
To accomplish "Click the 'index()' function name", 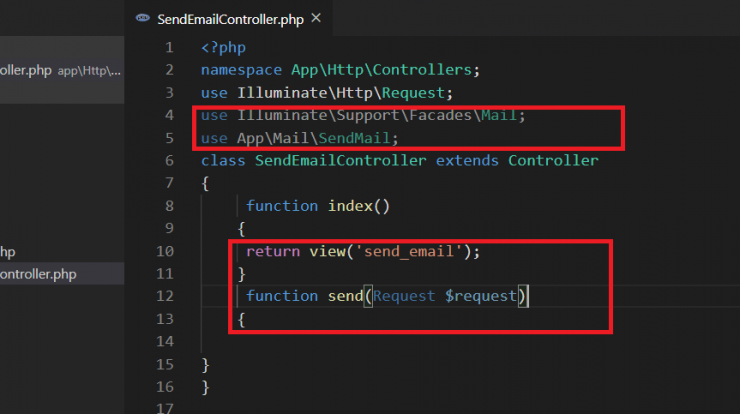I will [x=359, y=206].
